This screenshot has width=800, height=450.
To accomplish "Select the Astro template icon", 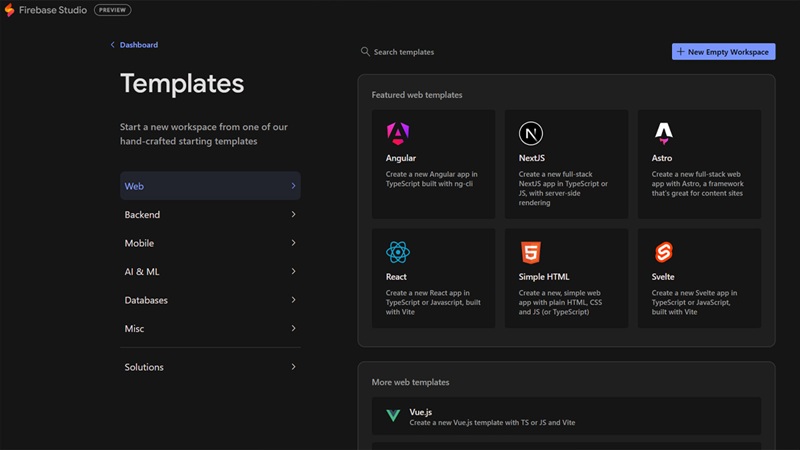I will coord(663,133).
